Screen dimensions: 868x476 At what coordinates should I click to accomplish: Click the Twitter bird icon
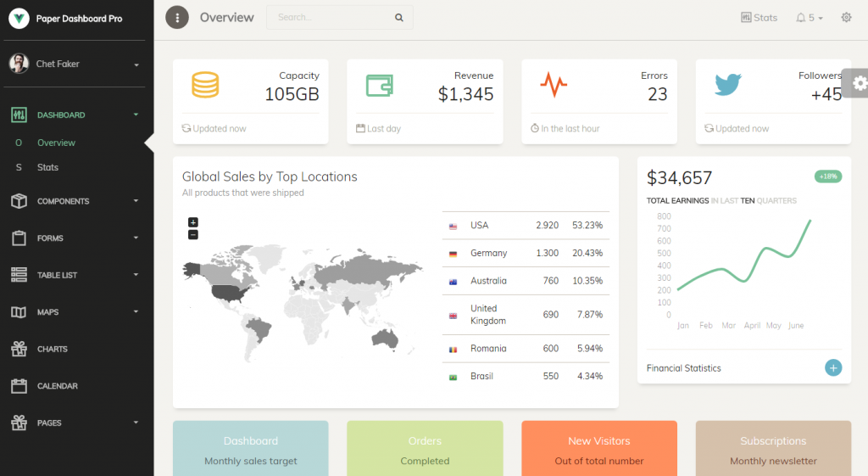(727, 85)
